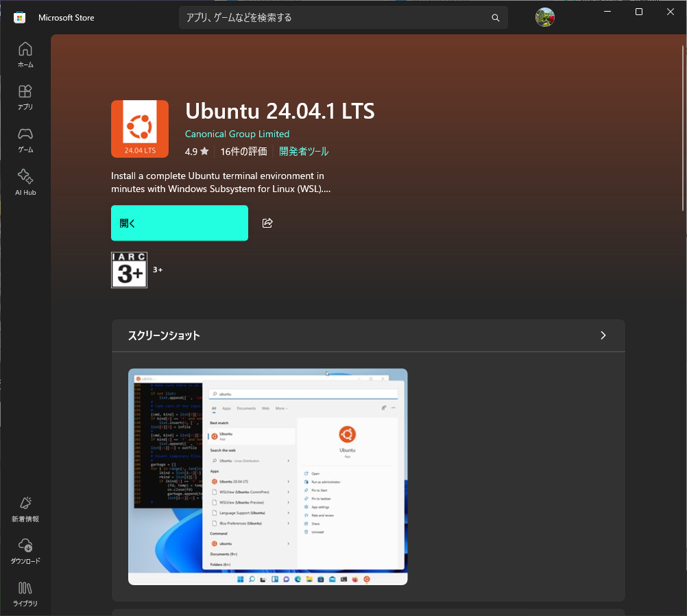Viewport: 687px width, 616px height.
Task: Open the Home (ホーム) section in sidebar
Action: 25,55
